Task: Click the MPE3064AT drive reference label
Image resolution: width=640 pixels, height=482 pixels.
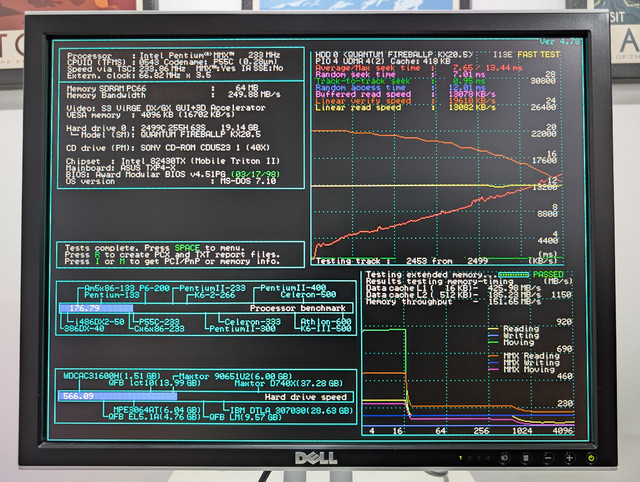Action: pyautogui.click(x=157, y=410)
